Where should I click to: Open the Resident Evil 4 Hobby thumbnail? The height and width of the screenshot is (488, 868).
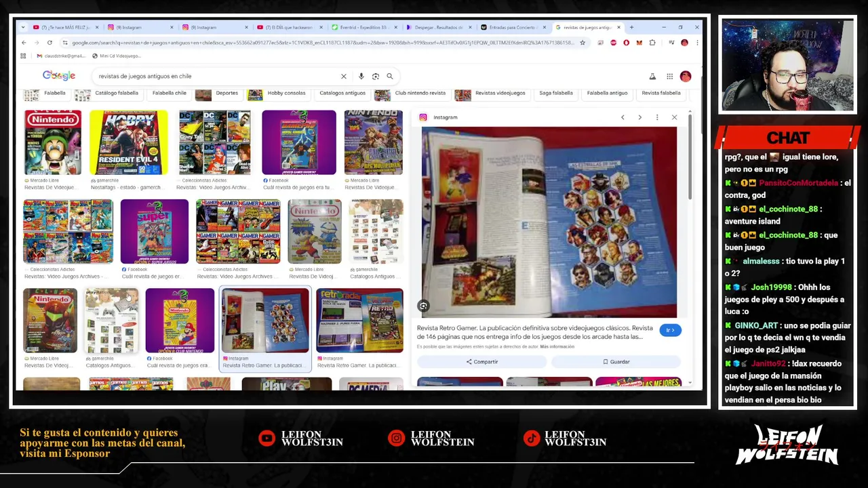pyautogui.click(x=129, y=142)
